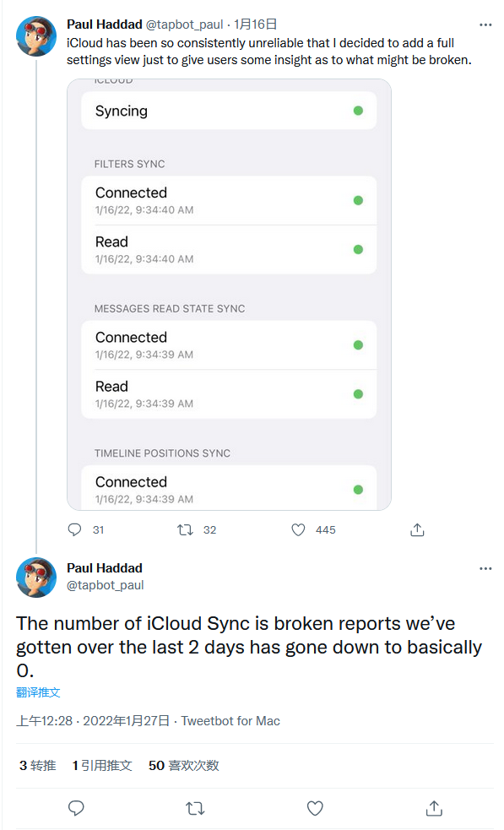Click the 1月16日 date of the first tweet
The image size is (504, 830).
pyautogui.click(x=255, y=24)
